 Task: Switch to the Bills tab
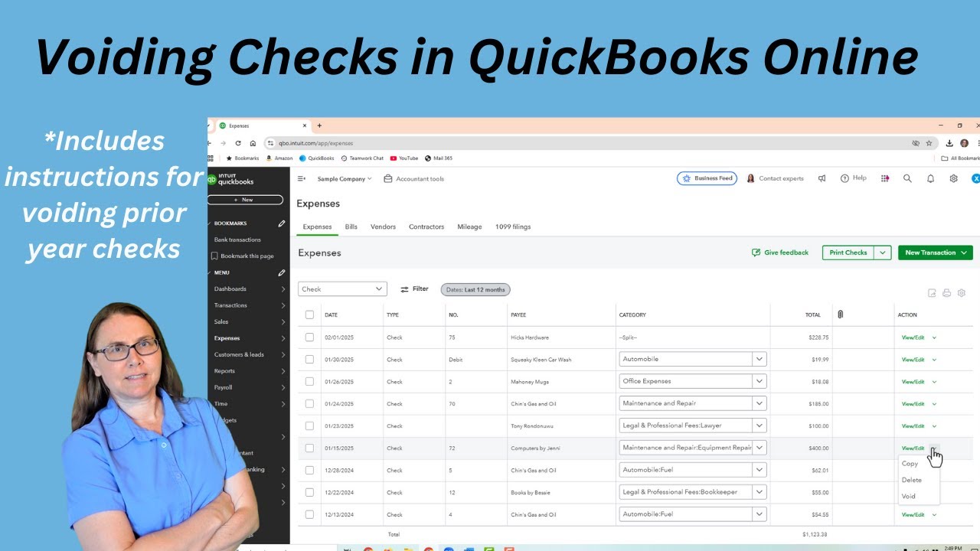(x=351, y=227)
